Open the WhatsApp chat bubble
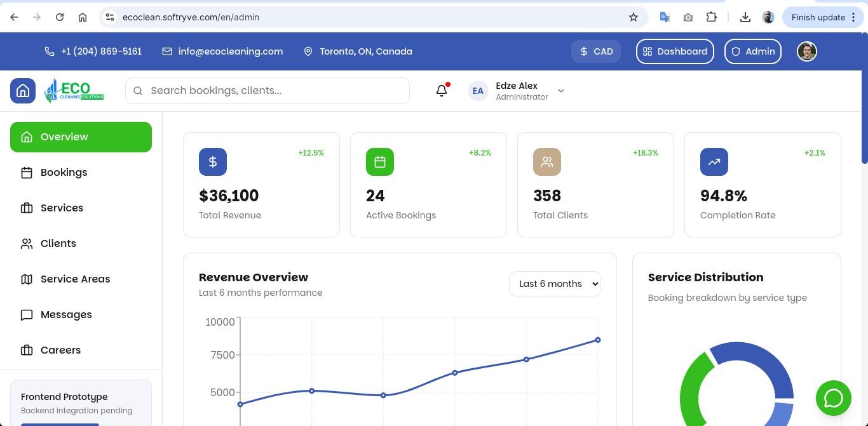 (x=833, y=398)
